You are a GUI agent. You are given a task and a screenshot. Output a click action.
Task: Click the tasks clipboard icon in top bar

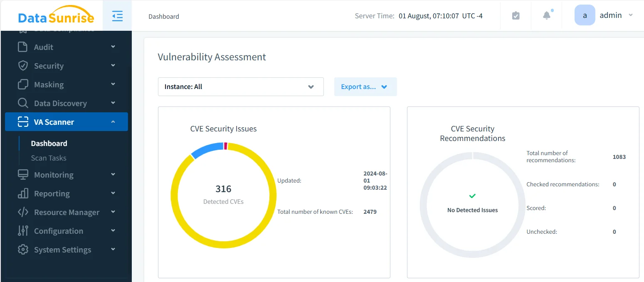coord(516,15)
